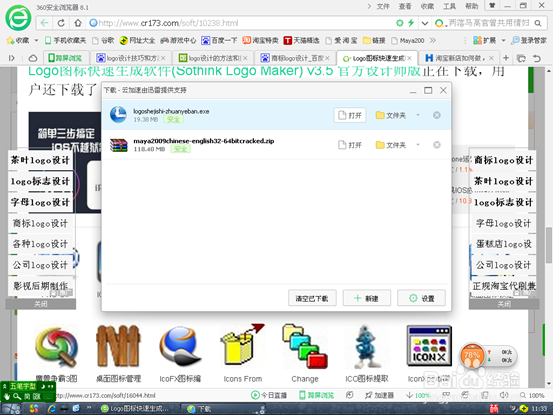
Task: Open the 谷歌 bookmark
Action: click(x=103, y=41)
